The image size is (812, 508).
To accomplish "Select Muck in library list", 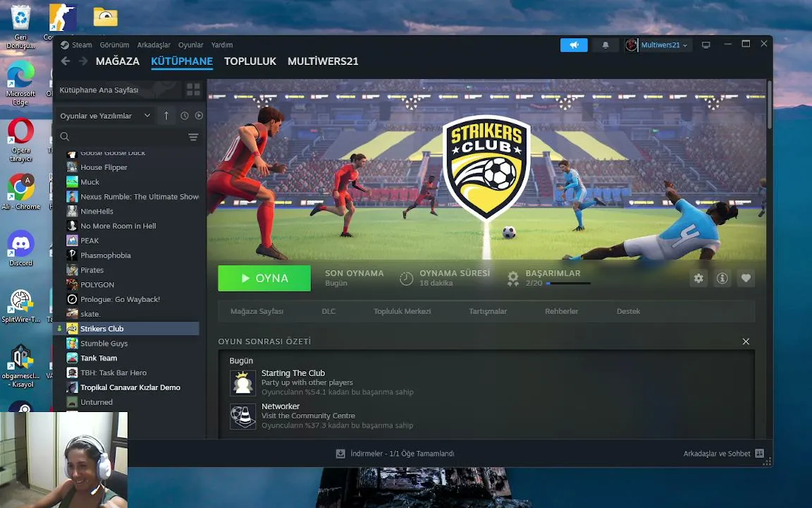I will 133,182.
